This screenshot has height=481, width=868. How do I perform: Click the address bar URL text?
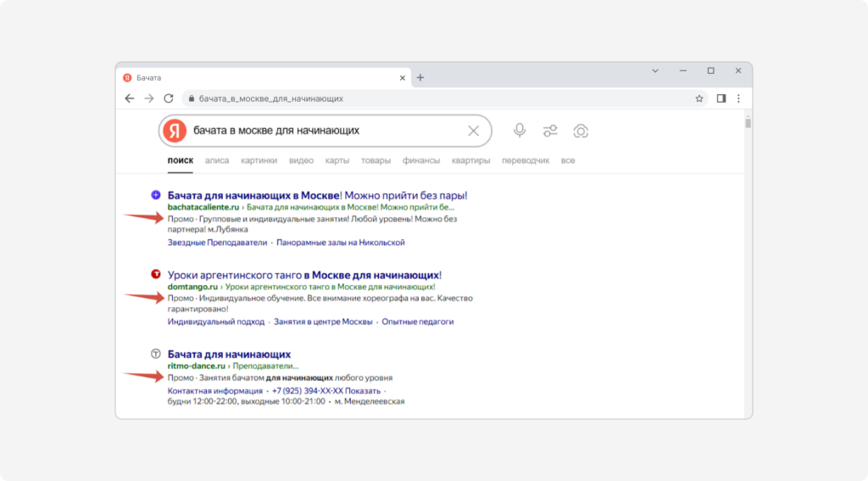coord(270,98)
